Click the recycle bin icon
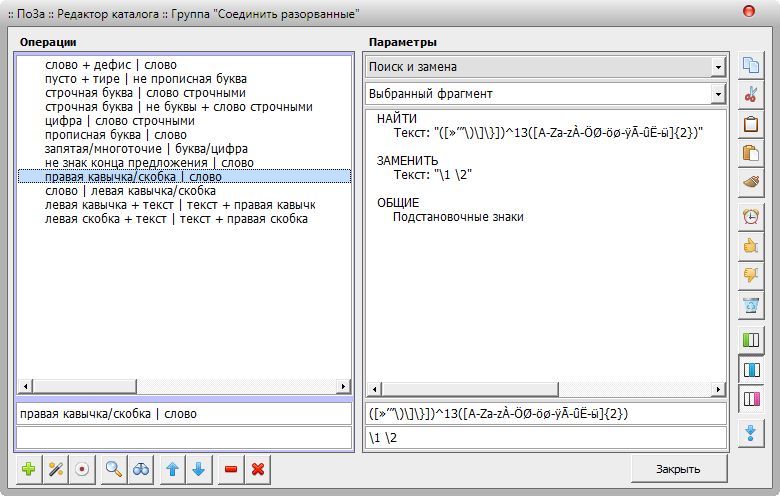This screenshot has width=780, height=496. [x=751, y=304]
